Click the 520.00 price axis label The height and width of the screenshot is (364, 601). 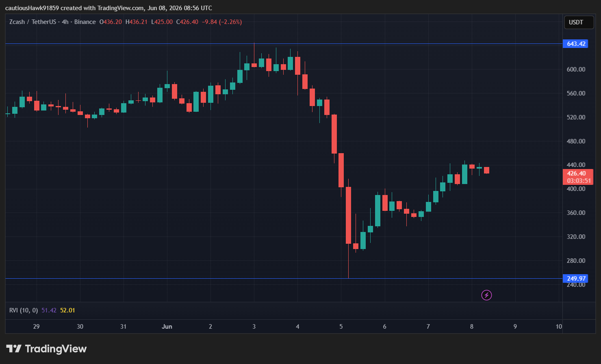coord(576,117)
